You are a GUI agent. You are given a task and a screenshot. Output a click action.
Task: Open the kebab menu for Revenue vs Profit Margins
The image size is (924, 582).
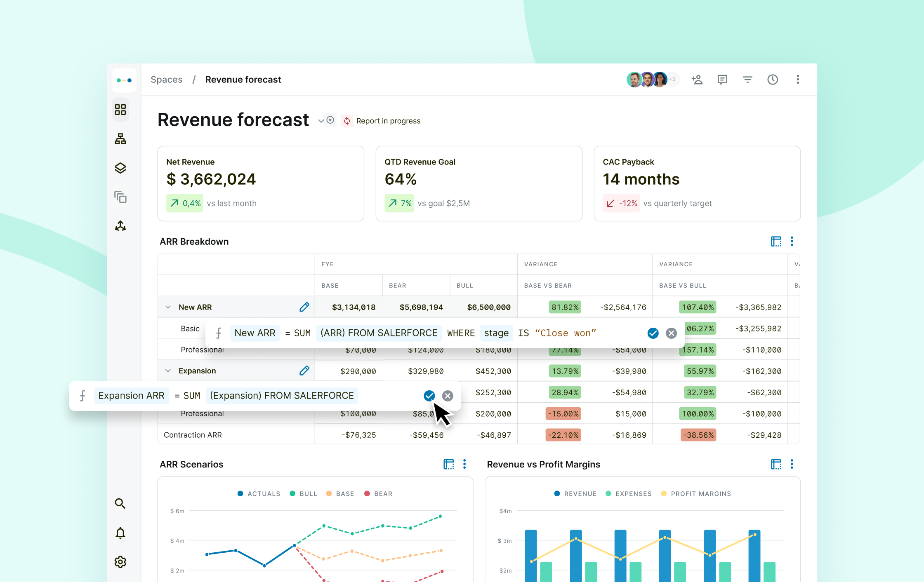click(x=792, y=464)
